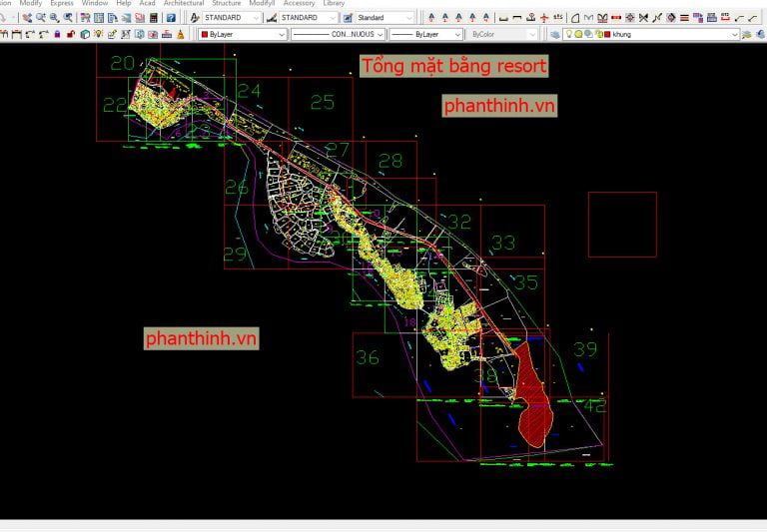The height and width of the screenshot is (532, 767).
Task: Open the ByLayer color control dropdown
Action: click(x=281, y=34)
